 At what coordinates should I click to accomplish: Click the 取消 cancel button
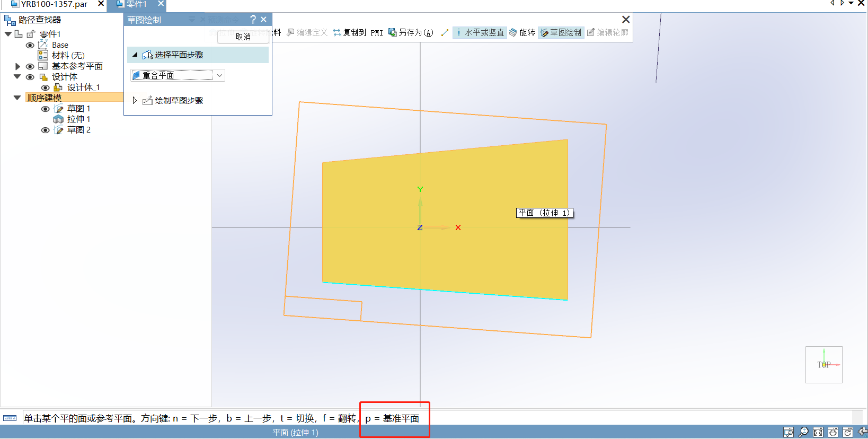[x=243, y=37]
